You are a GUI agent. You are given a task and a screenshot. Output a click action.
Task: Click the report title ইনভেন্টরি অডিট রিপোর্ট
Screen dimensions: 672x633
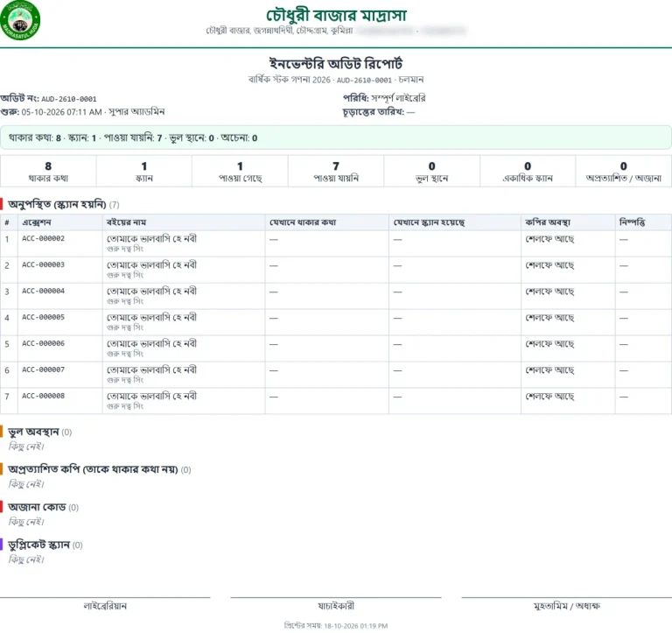coord(336,63)
